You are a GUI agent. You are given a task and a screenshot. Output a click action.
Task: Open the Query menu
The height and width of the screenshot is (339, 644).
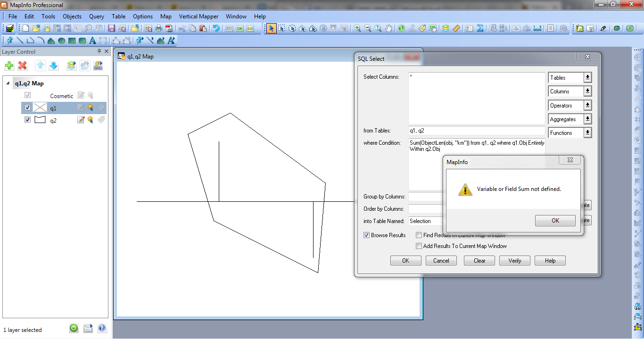click(x=96, y=16)
